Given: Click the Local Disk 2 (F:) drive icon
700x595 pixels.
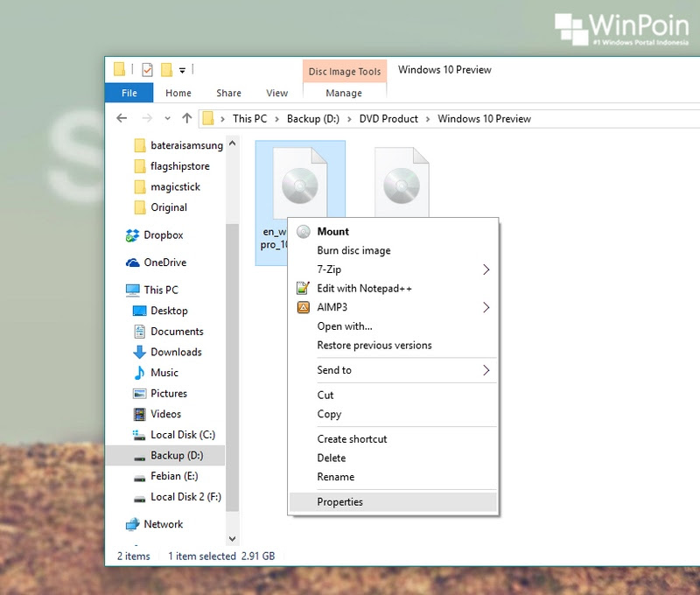Looking at the screenshot, I should point(140,499).
